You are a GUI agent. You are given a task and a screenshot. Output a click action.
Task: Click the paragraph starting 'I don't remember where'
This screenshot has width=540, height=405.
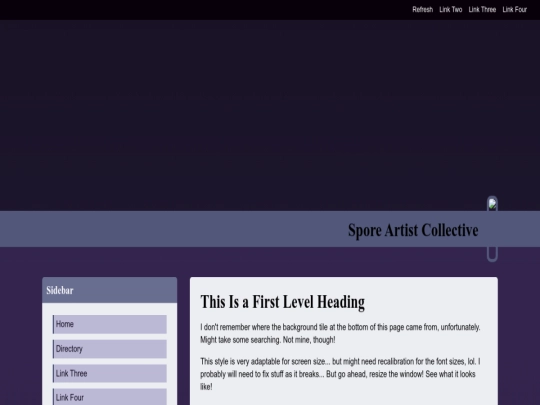tap(340, 333)
